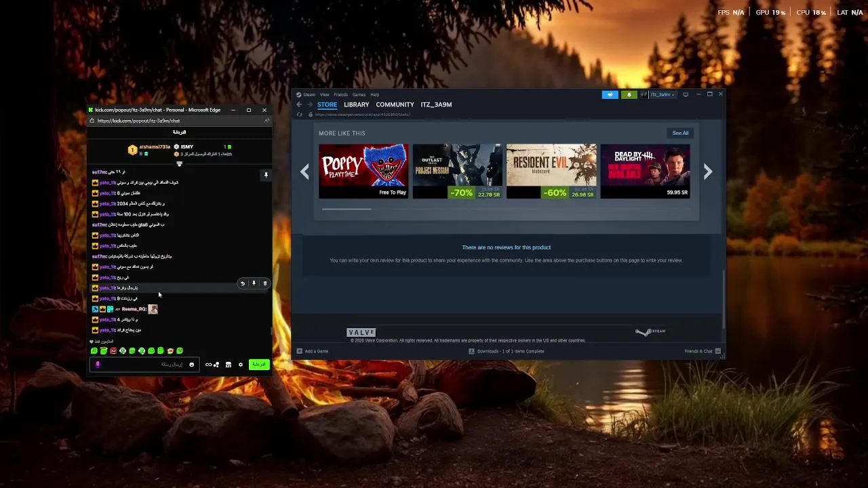
Task: Click the Steam logo in footer
Action: (x=650, y=331)
